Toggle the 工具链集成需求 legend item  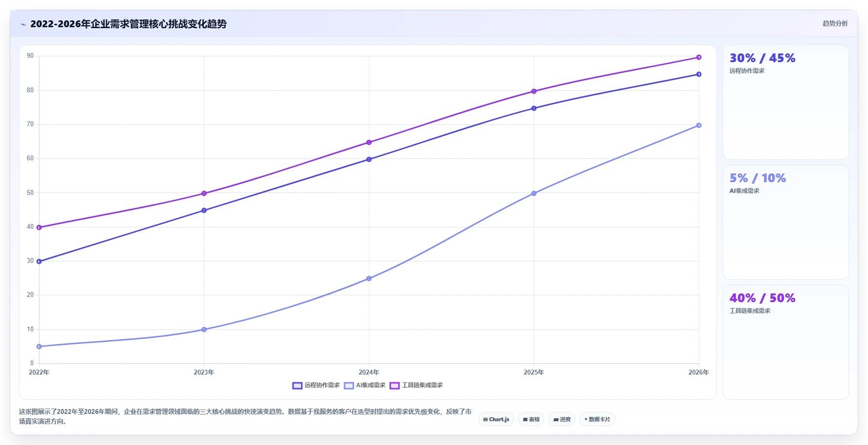(x=416, y=385)
